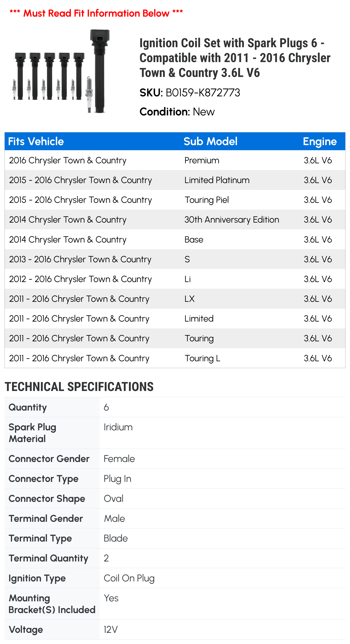
Task: Select the 30th Anniversary Edition row
Action: pyautogui.click(x=175, y=219)
